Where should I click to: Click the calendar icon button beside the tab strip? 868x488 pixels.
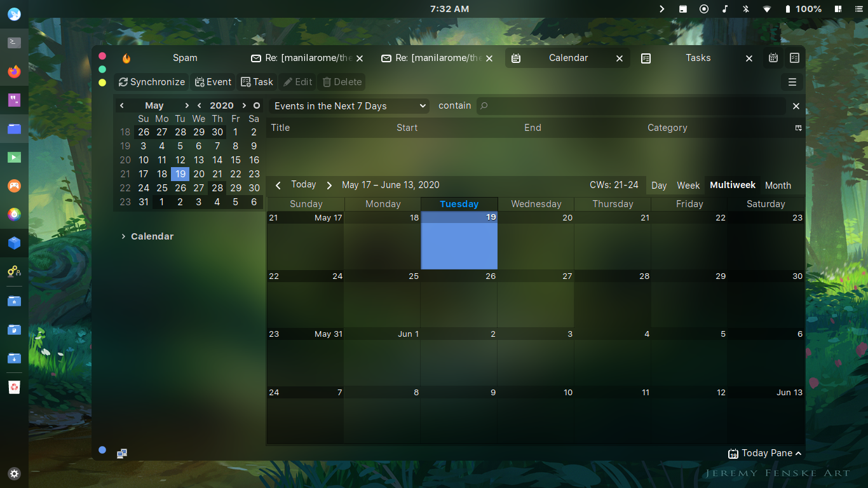(773, 58)
